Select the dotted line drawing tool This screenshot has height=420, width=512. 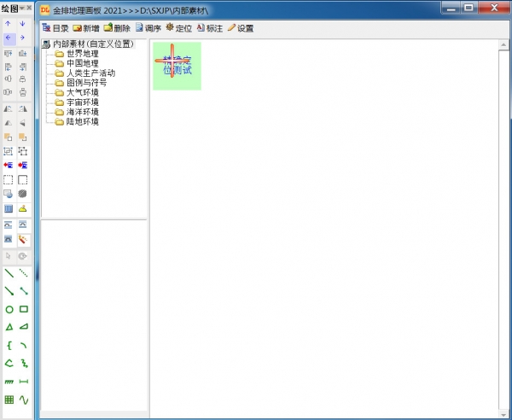(23, 273)
